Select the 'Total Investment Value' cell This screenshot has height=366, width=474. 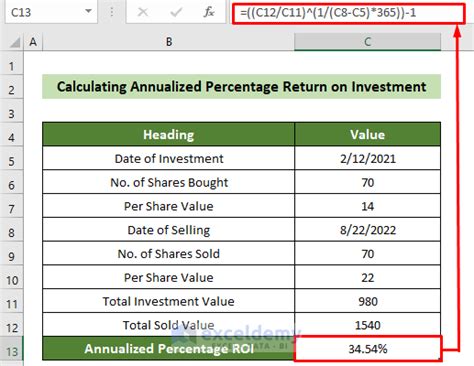(169, 301)
